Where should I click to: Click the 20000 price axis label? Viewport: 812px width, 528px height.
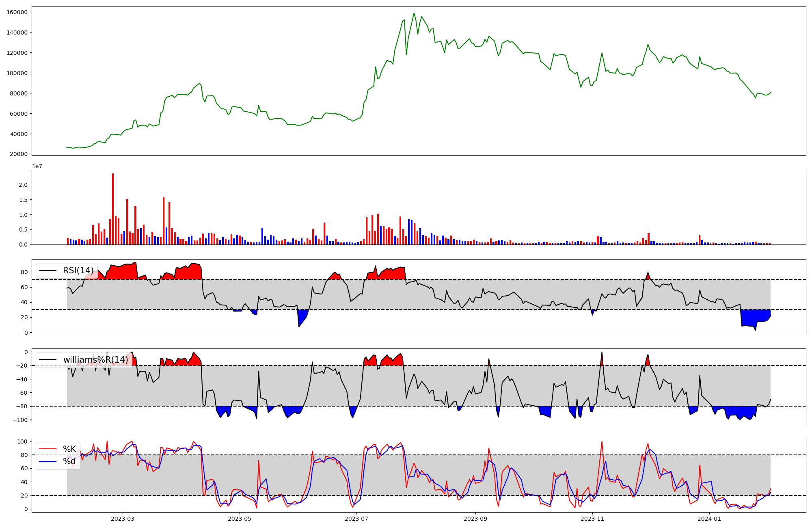[x=19, y=154]
